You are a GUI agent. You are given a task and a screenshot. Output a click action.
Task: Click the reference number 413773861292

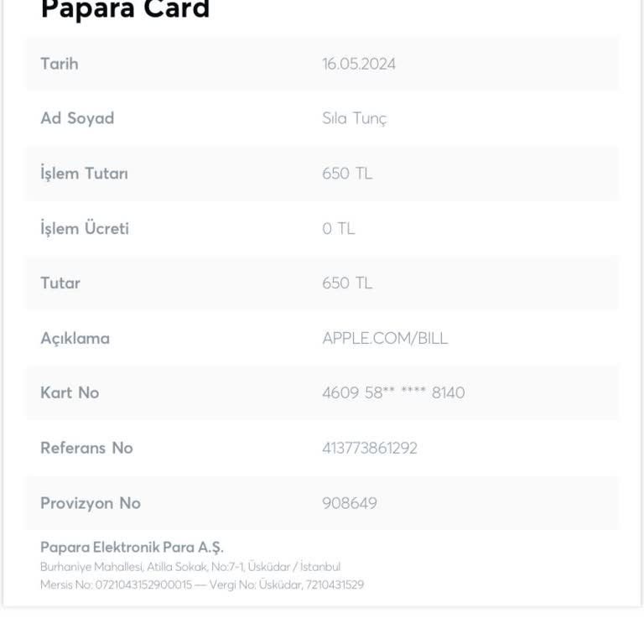[370, 448]
